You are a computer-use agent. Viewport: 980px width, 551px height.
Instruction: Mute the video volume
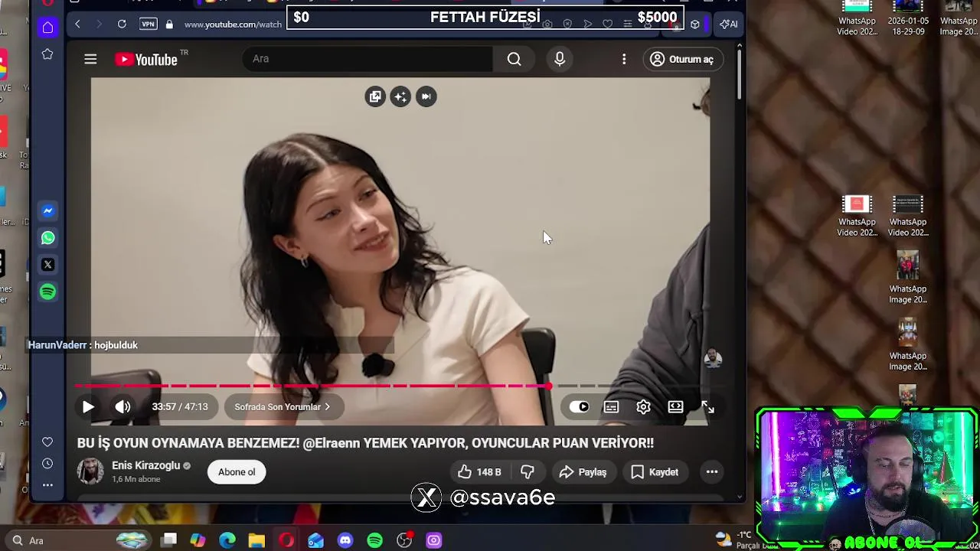click(123, 407)
